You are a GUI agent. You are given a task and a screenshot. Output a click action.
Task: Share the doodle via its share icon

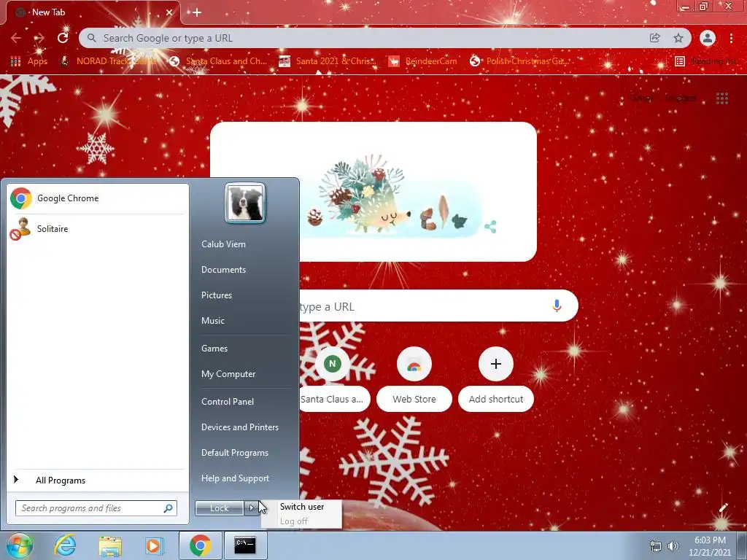point(490,227)
